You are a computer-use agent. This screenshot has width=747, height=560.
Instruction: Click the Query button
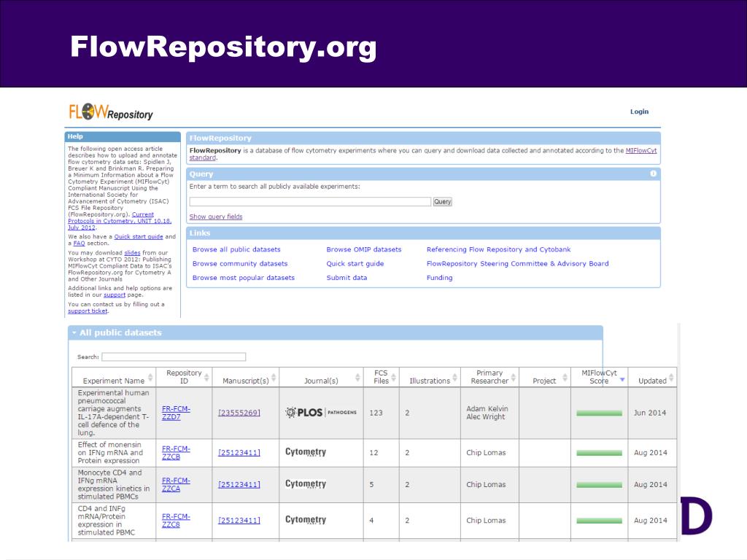click(x=442, y=202)
